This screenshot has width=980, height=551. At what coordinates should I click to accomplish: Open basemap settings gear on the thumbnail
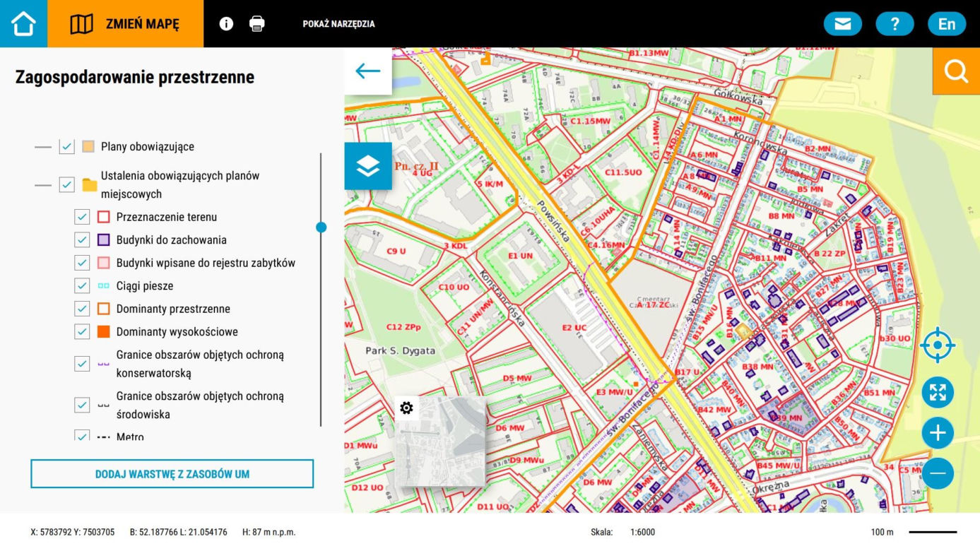pos(406,408)
